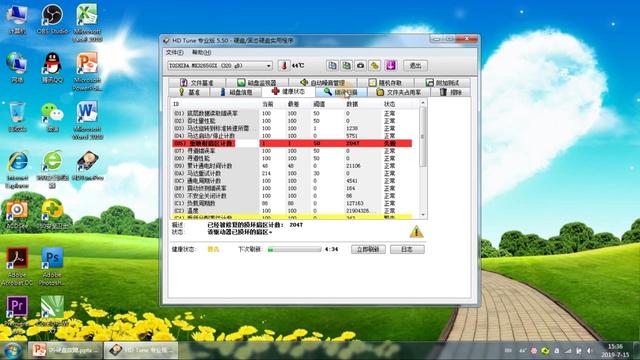This screenshot has height=360, width=640.
Task: Click the Windows Start button
Action: (x=12, y=350)
